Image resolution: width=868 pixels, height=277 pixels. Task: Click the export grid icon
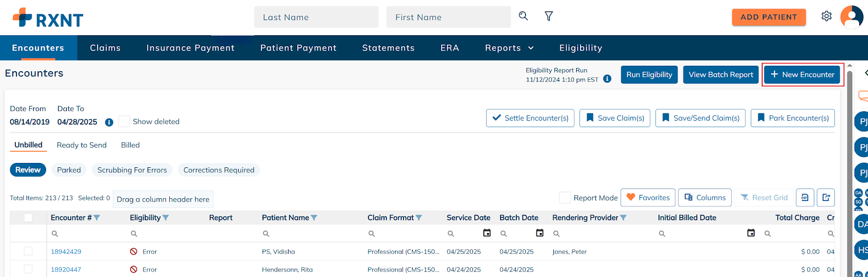pyautogui.click(x=826, y=198)
